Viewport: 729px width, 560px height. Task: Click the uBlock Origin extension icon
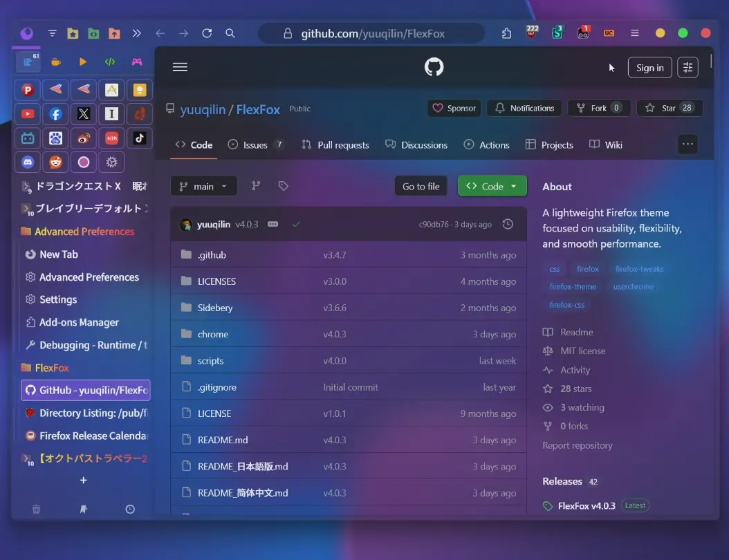point(532,33)
